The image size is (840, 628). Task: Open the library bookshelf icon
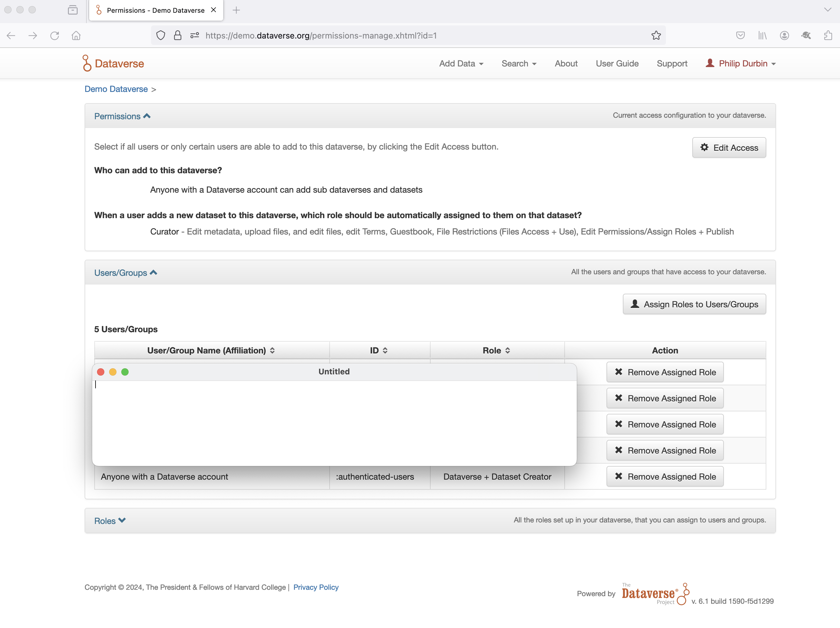click(762, 35)
